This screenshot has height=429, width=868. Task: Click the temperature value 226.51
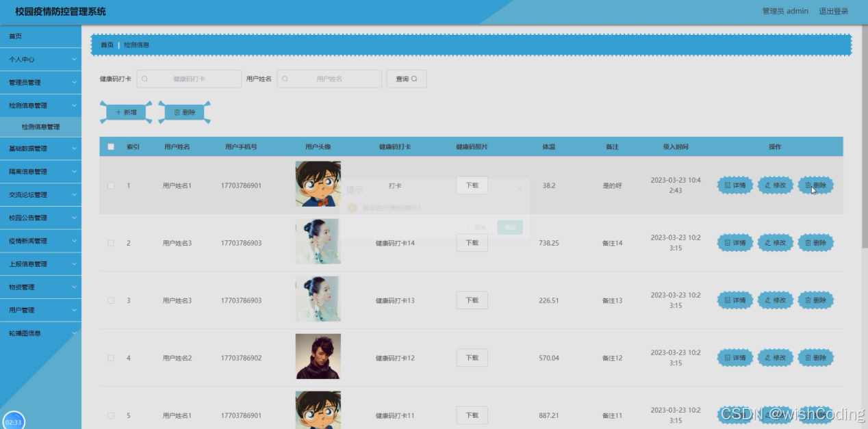(549, 300)
